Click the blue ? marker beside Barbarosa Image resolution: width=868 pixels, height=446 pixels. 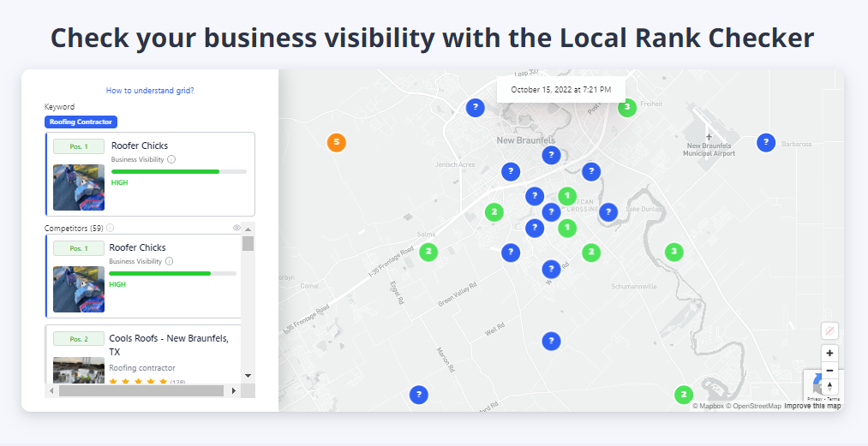pos(766,143)
